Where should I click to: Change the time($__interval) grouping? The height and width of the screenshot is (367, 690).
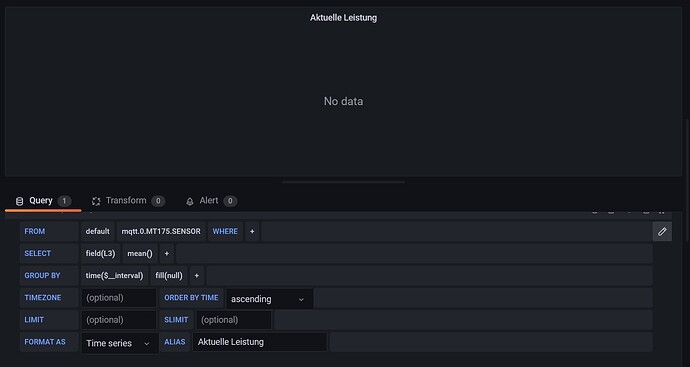click(x=114, y=275)
